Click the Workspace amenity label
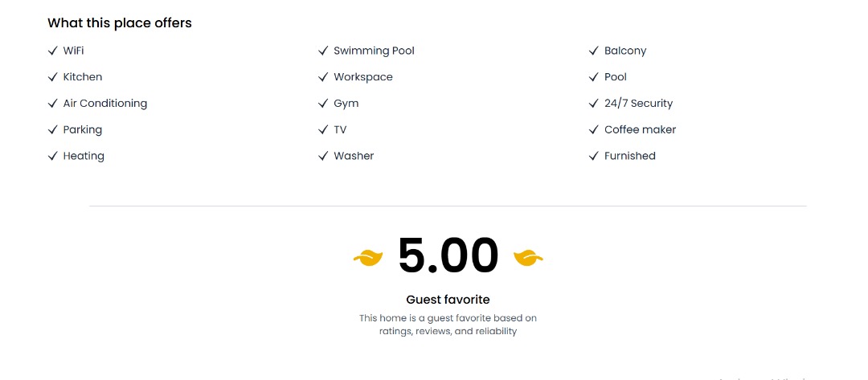This screenshot has width=868, height=380. coord(363,77)
